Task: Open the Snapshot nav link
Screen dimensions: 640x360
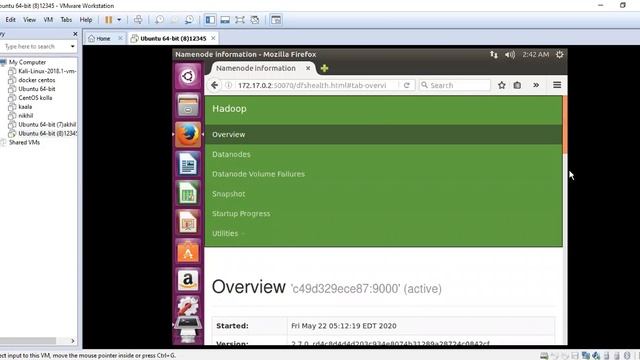Action: pyautogui.click(x=229, y=194)
